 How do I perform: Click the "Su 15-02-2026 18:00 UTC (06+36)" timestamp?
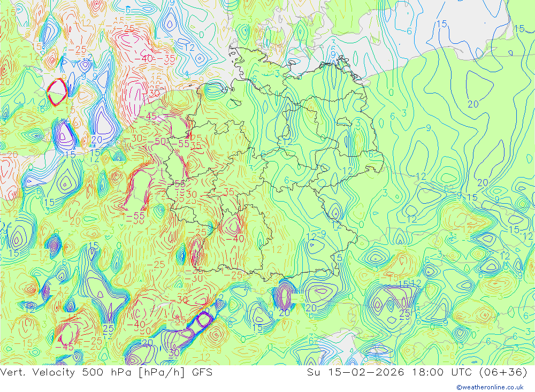417,372
